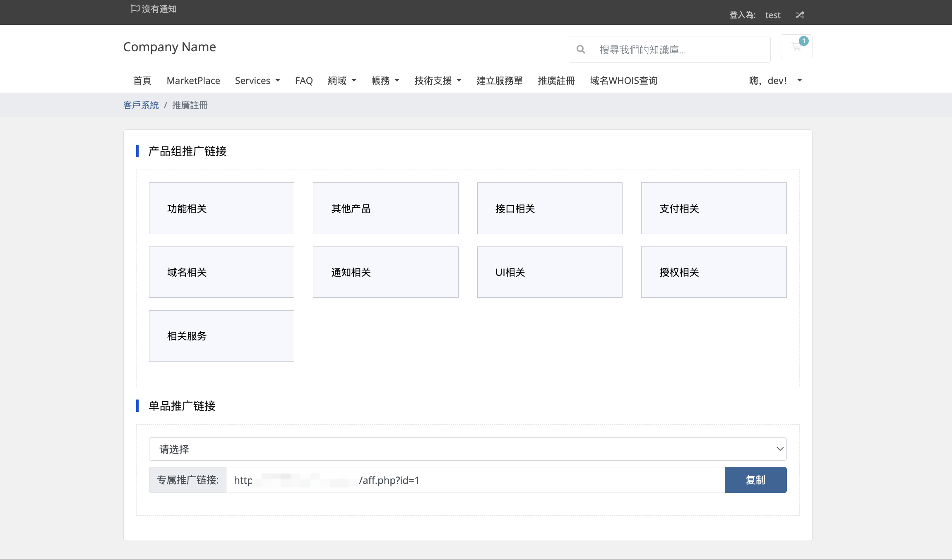Click the shopping cart icon

(796, 46)
